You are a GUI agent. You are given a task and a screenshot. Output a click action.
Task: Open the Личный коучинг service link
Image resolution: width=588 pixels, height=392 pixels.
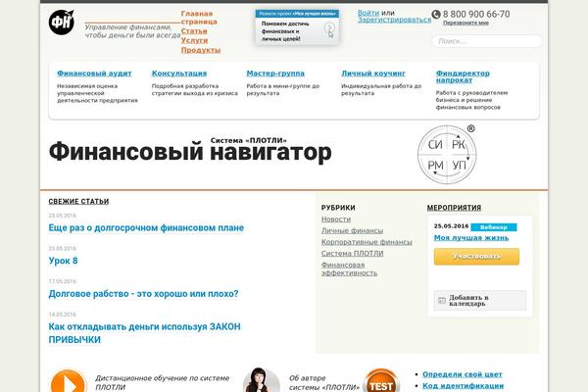pos(373,73)
